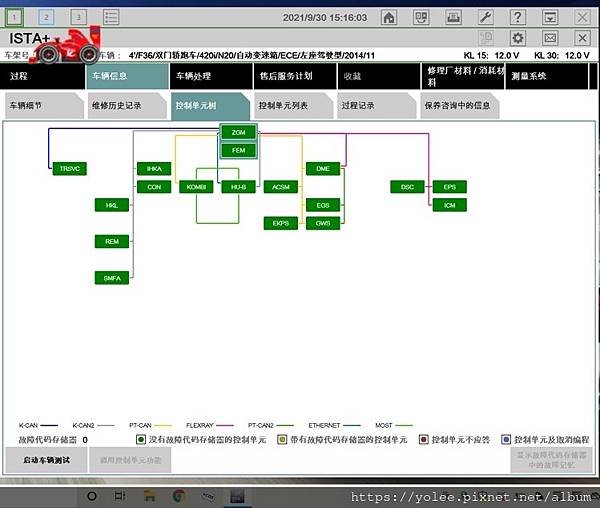Screen dimensions: 600x508
Task: Select the TRSVC control unit node
Action: click(70, 169)
